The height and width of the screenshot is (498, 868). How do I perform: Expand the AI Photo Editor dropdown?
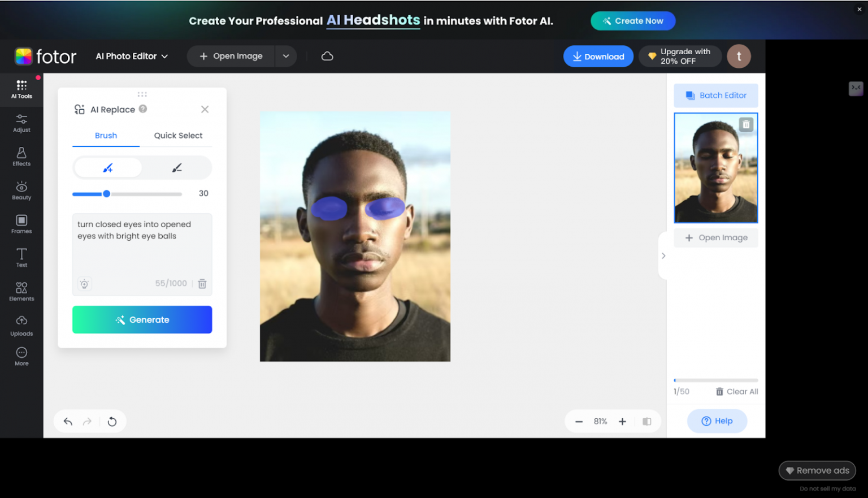(x=132, y=57)
